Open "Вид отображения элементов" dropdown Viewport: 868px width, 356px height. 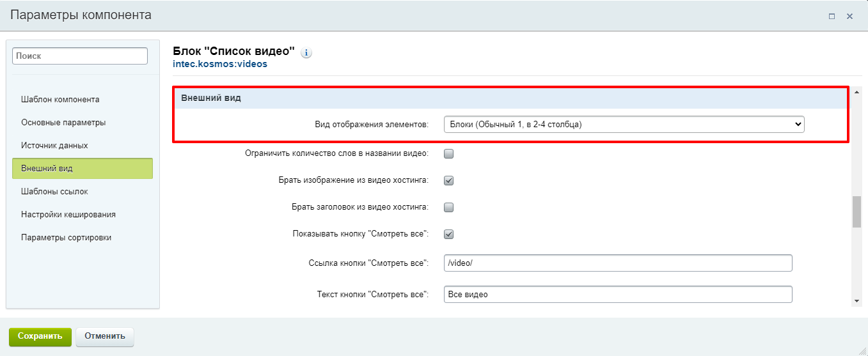tap(624, 125)
